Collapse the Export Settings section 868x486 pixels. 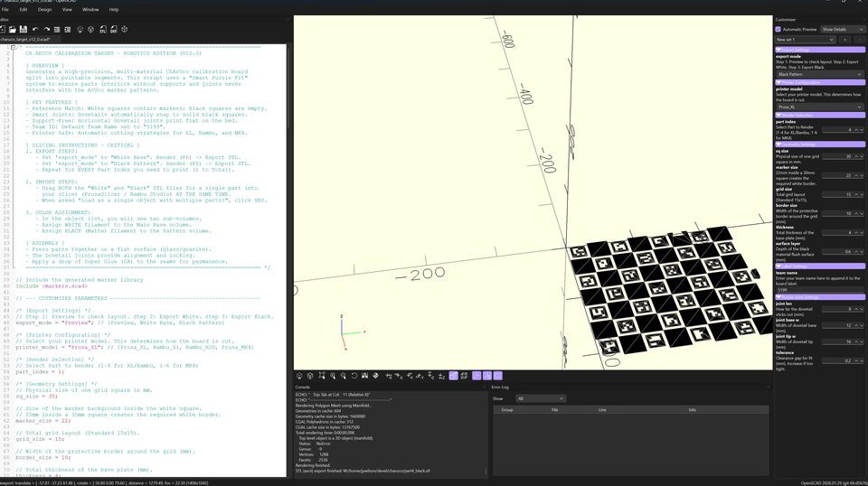pos(820,50)
